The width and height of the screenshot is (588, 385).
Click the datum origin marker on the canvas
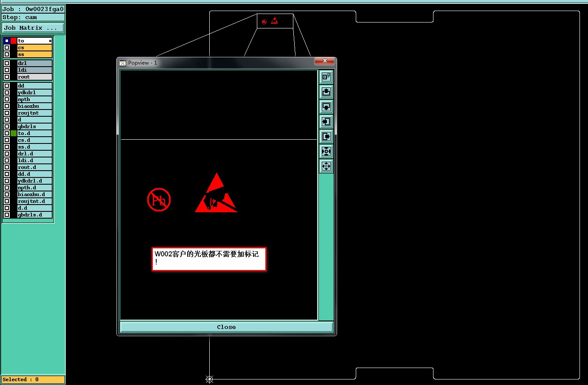pos(209,379)
